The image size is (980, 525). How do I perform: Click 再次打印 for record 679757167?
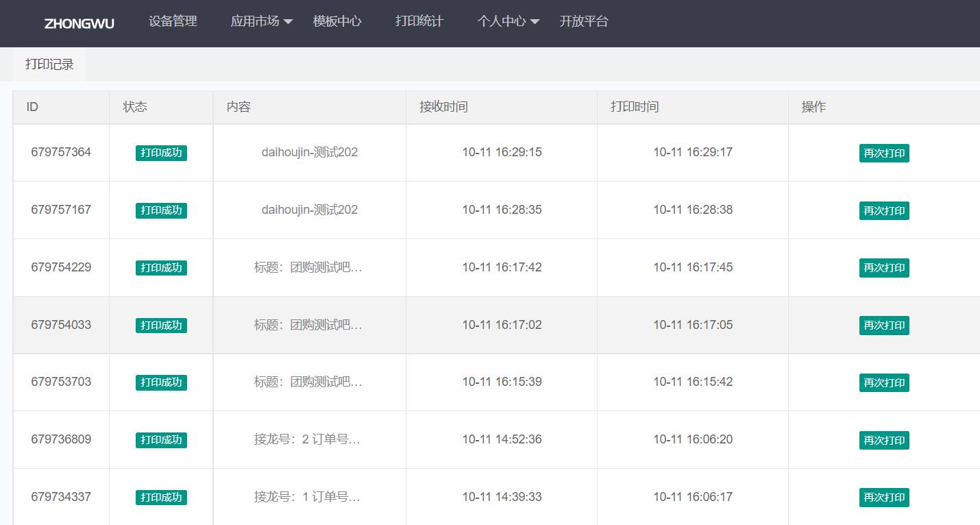[884, 210]
